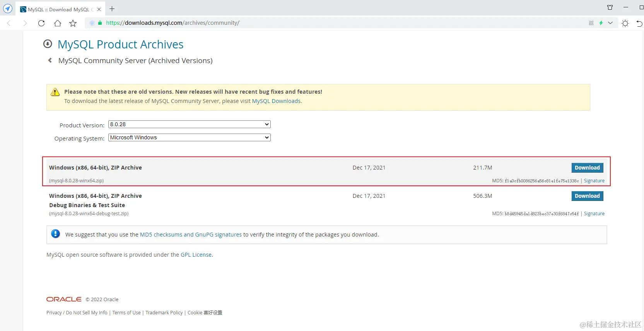Open Signature link for the debug-test zip
The width and height of the screenshot is (644, 331).
[x=594, y=214]
